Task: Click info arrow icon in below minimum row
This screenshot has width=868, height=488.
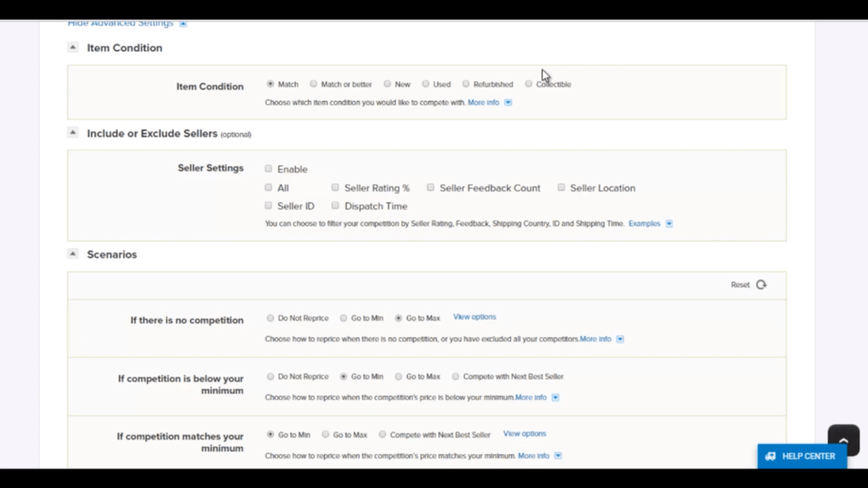Action: 555,397
